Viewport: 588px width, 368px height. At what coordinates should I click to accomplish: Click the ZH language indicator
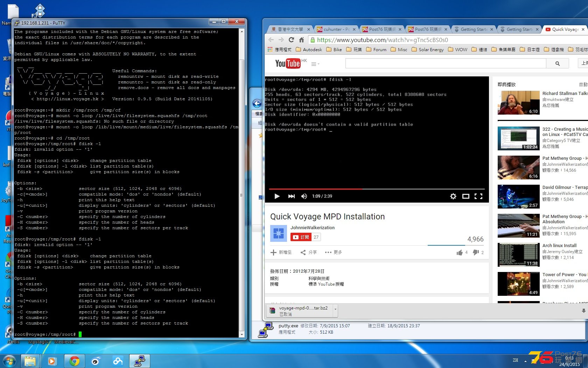click(515, 360)
